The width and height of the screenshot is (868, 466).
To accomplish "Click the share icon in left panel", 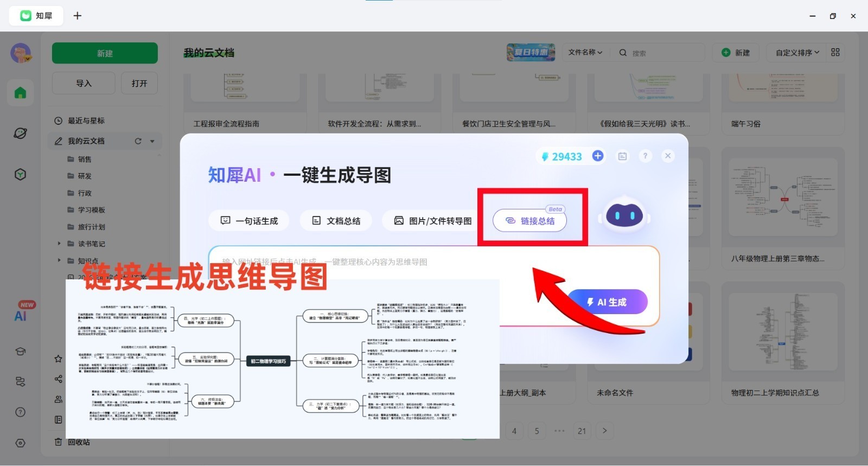I will click(x=58, y=379).
